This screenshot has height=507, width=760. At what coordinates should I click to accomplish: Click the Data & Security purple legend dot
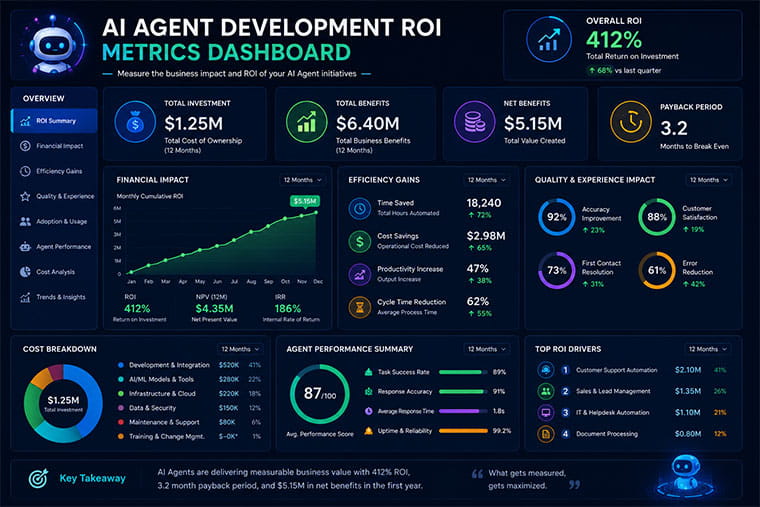click(121, 408)
